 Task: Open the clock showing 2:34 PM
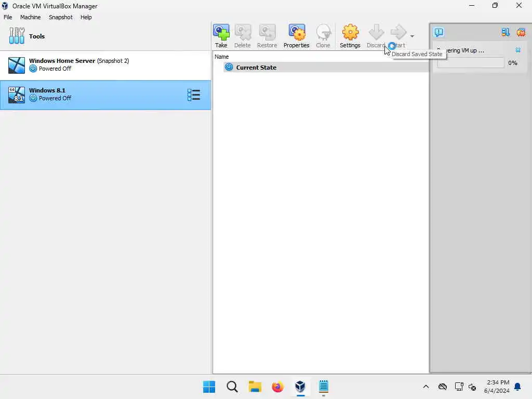(497, 387)
